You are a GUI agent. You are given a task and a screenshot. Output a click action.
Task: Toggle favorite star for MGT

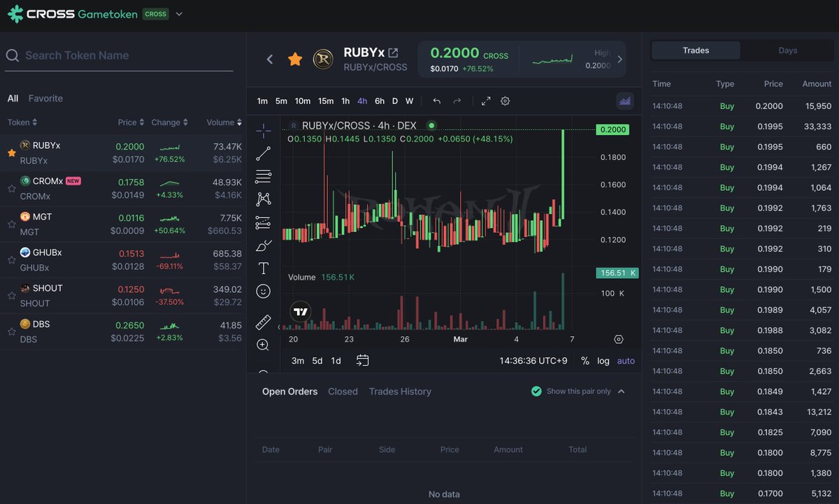pyautogui.click(x=11, y=224)
